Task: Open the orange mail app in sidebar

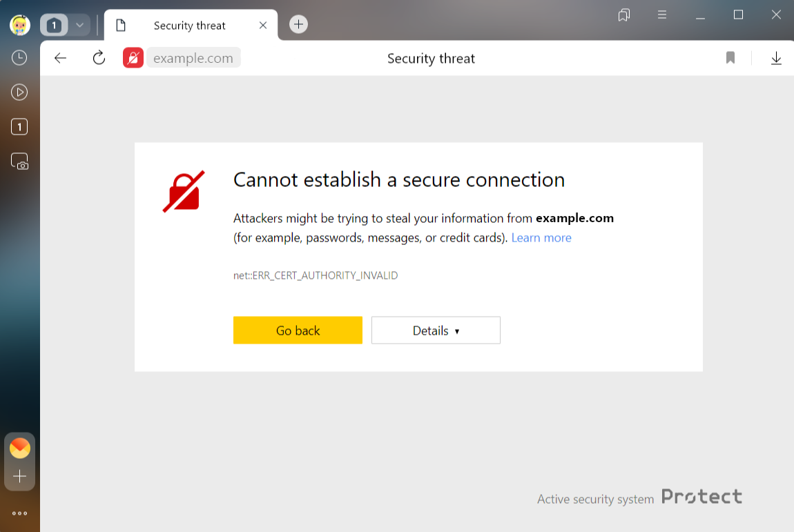Action: (x=19, y=449)
